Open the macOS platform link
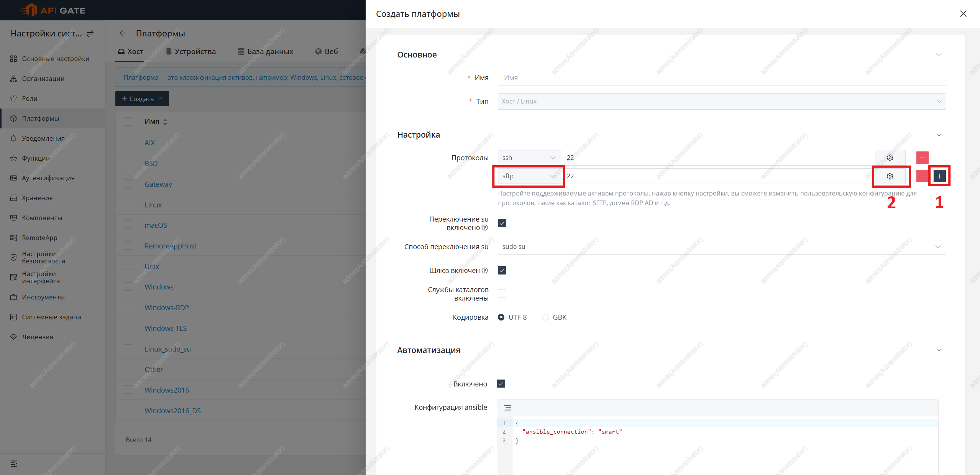This screenshot has height=475, width=980. (x=156, y=225)
